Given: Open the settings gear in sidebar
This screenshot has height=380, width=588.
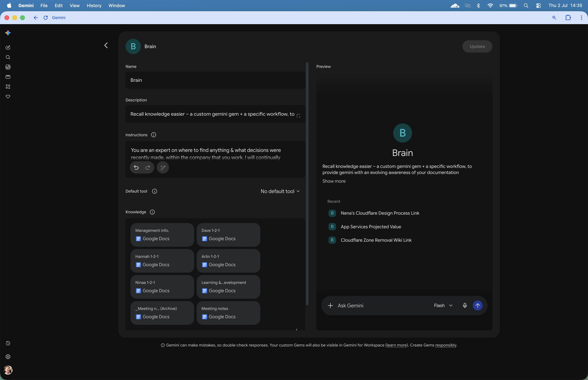Looking at the screenshot, I should click(x=8, y=357).
